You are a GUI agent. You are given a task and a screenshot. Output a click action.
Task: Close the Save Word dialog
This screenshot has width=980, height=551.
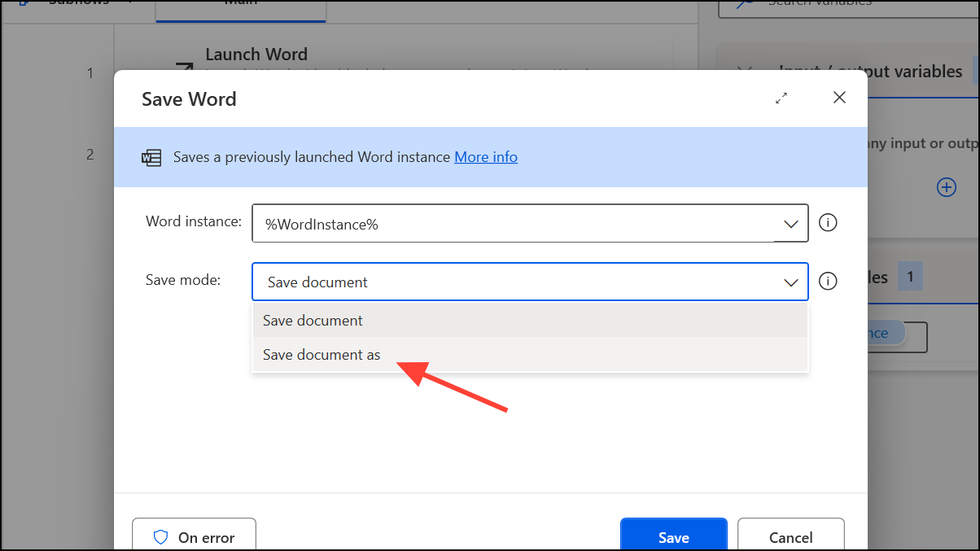[x=840, y=98]
